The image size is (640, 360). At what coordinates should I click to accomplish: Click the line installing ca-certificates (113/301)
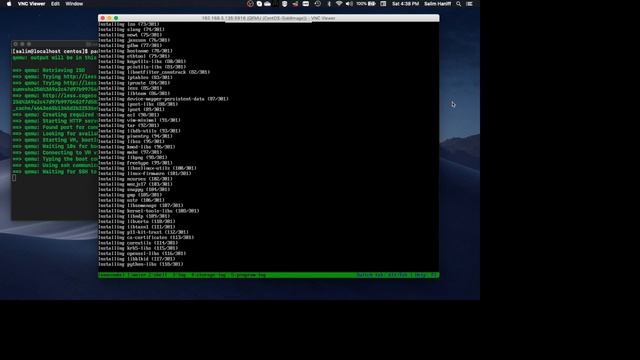(146, 238)
